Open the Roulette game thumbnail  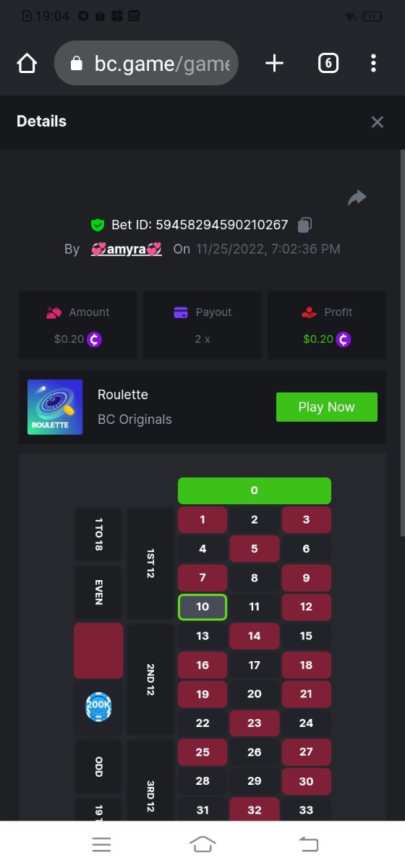[55, 407]
